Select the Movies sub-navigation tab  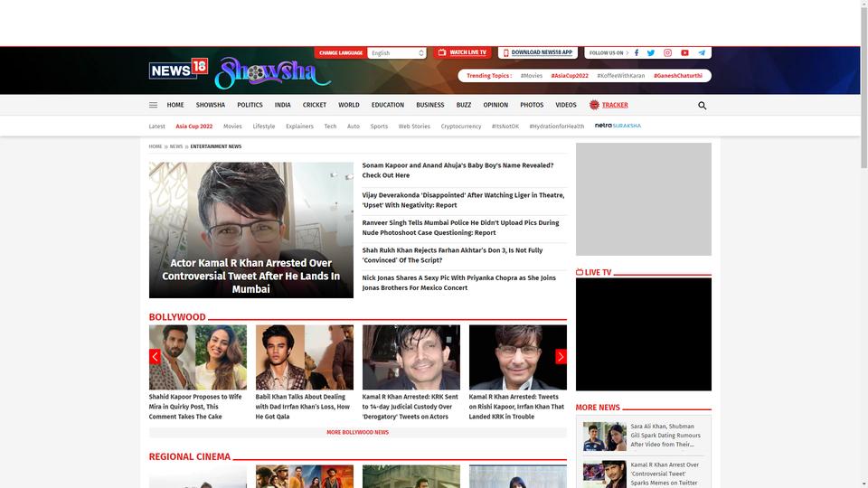[x=232, y=127]
